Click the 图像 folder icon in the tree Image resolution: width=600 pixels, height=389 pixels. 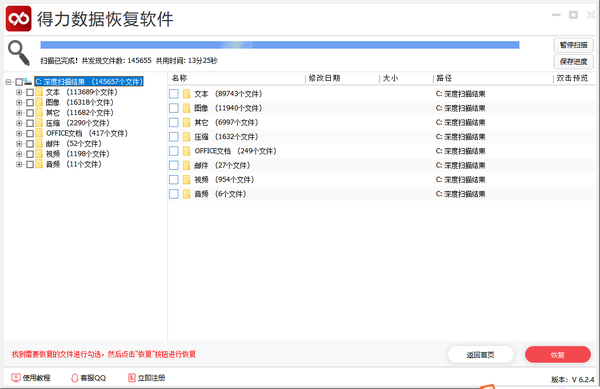pos(39,102)
